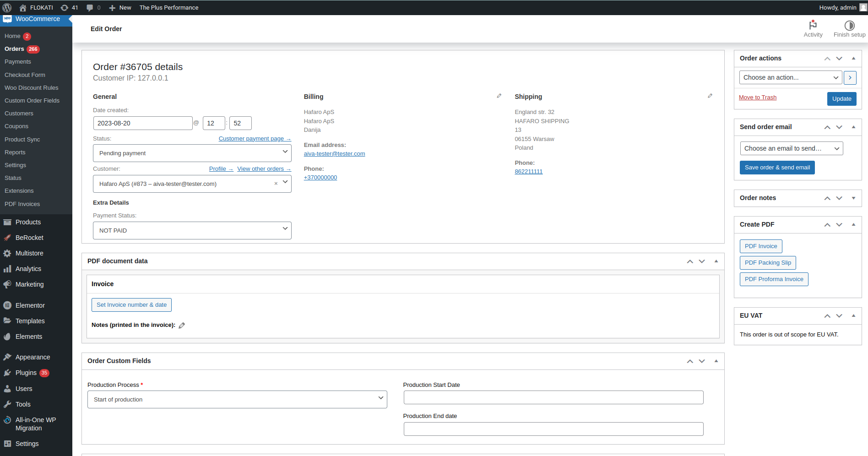Open Checkout Form submenu item

[25, 75]
